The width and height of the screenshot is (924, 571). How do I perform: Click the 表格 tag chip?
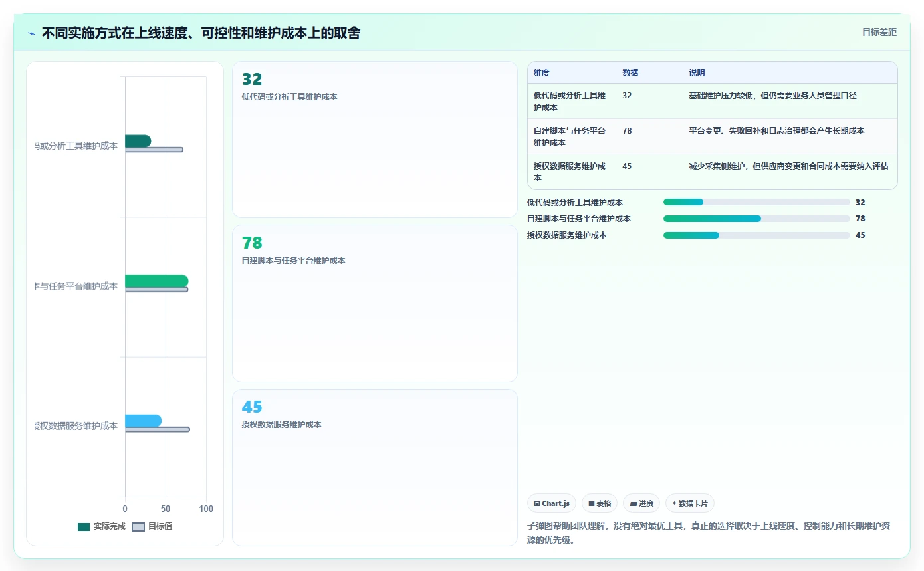(600, 503)
